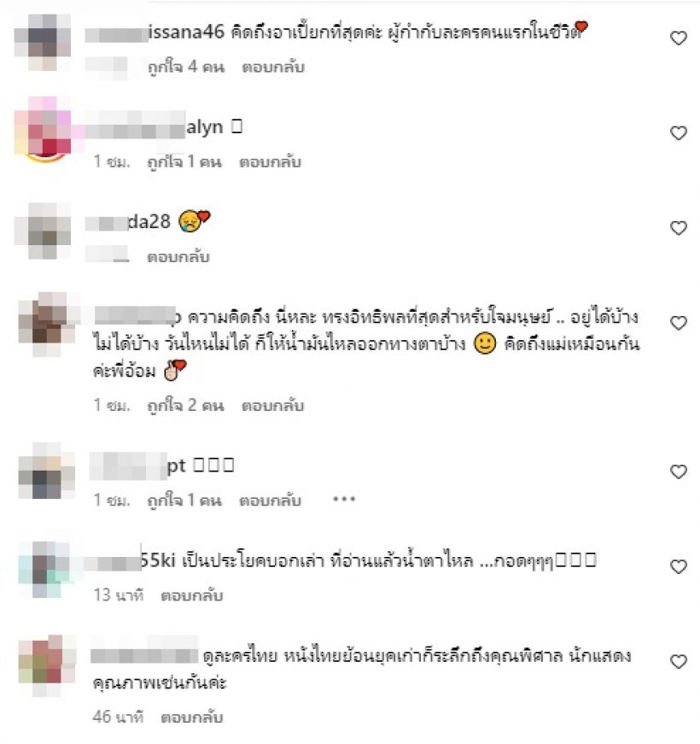Click ตอบกลับ under alyn's comment

point(270,162)
